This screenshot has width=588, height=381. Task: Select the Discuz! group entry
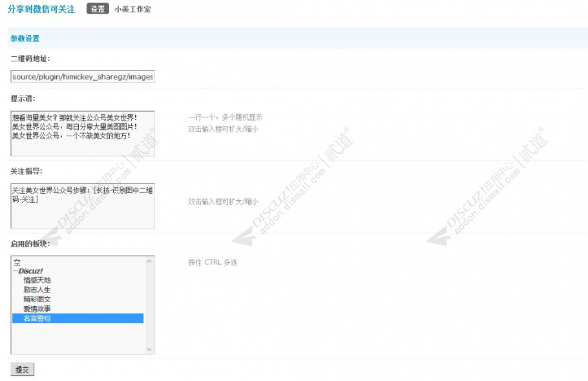coord(30,271)
